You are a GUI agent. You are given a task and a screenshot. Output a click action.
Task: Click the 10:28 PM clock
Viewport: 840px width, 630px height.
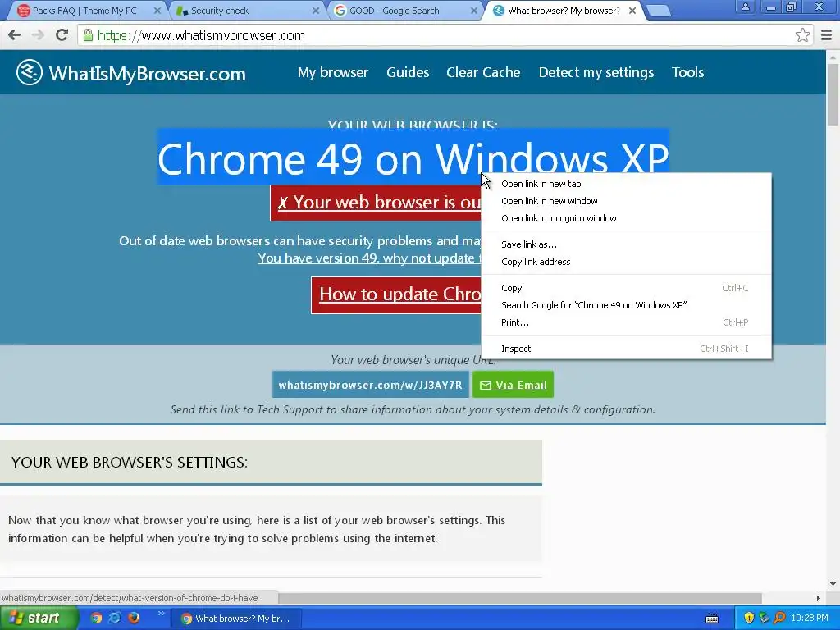click(810, 619)
